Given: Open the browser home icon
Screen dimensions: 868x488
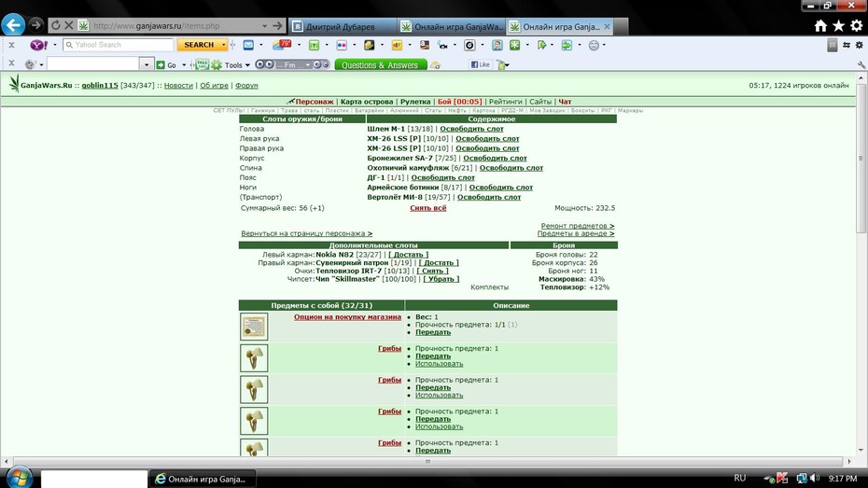Looking at the screenshot, I should [x=820, y=25].
